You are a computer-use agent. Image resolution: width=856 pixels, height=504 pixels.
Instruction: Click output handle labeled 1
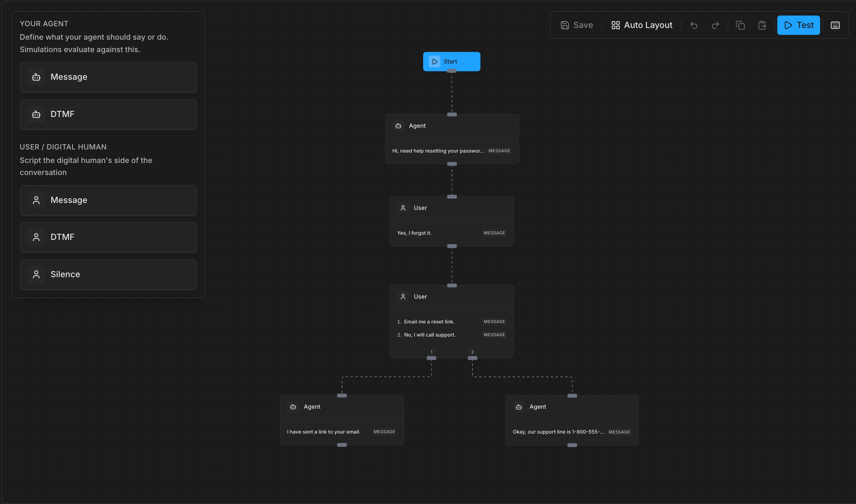tap(431, 358)
